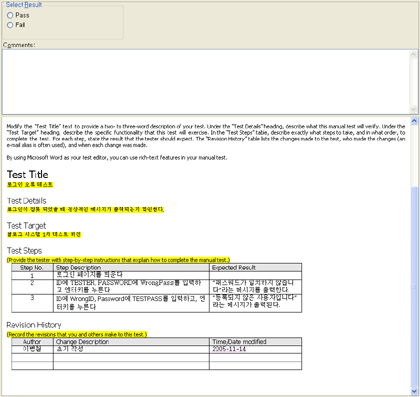Click the document pane scroll-down arrow
Image resolution: width=420 pixels, height=397 pixels.
[414, 391]
